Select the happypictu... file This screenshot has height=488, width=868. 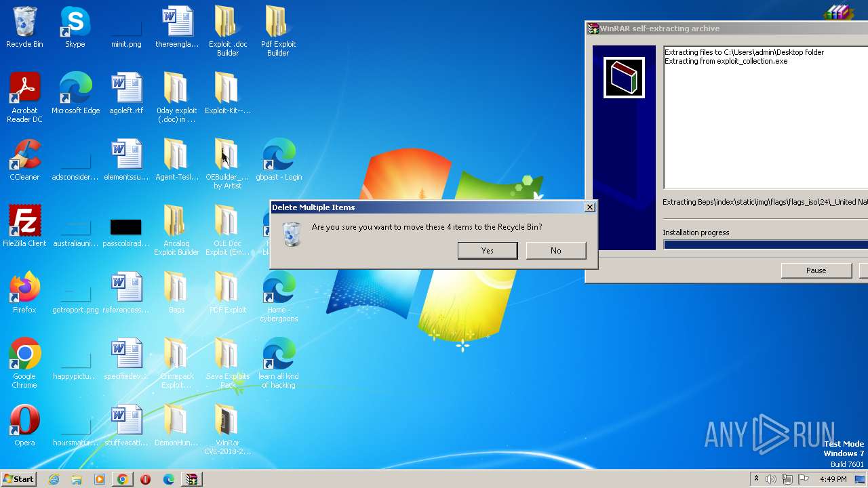point(75,363)
